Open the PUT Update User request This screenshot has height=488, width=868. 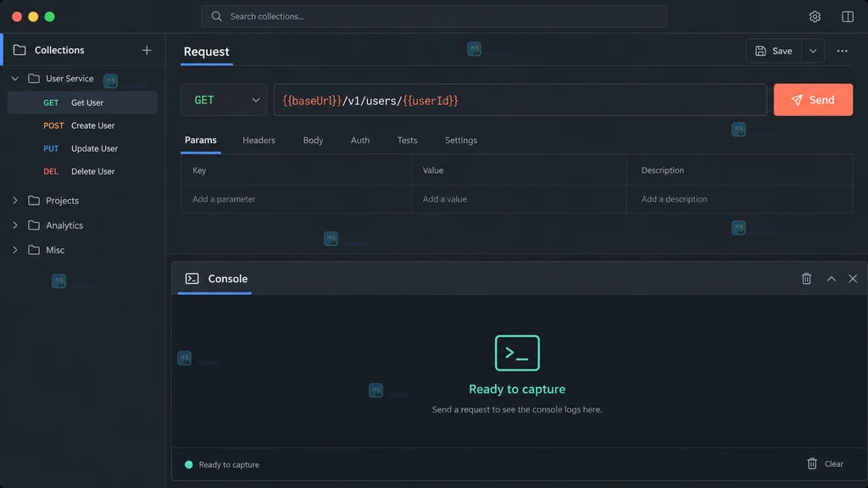tap(82, 148)
